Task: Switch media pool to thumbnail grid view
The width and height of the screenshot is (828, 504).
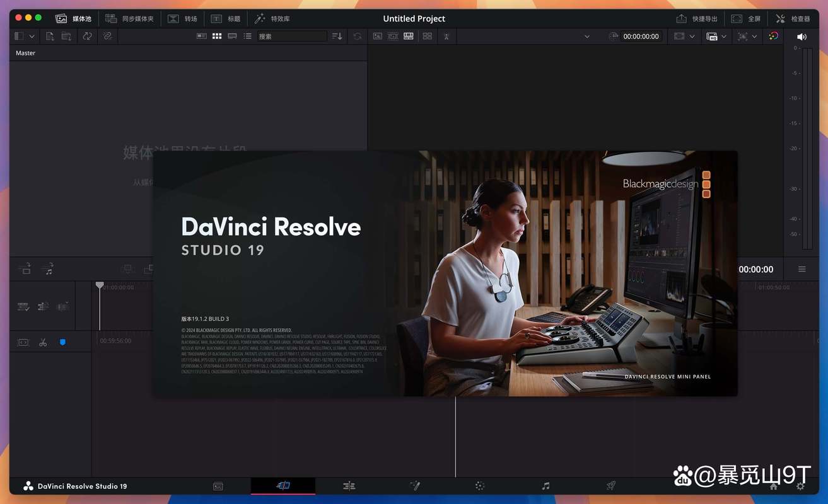Action: [217, 37]
